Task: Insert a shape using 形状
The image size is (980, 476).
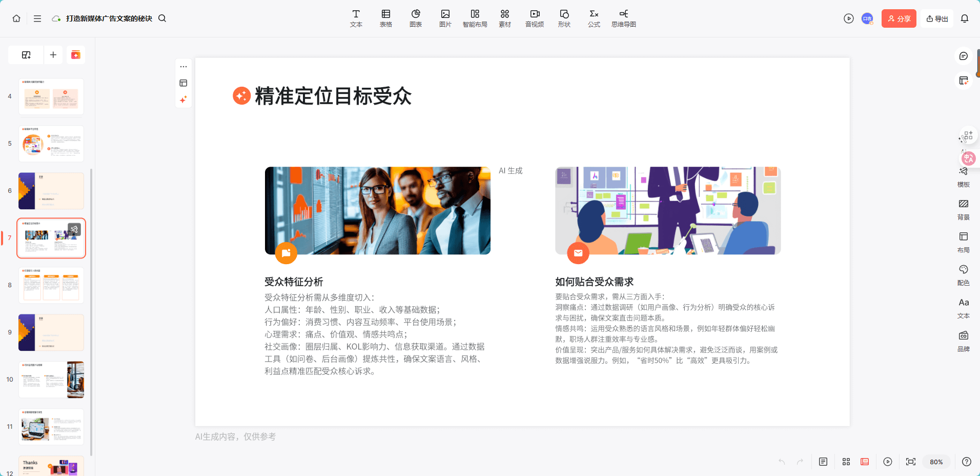Action: point(564,18)
